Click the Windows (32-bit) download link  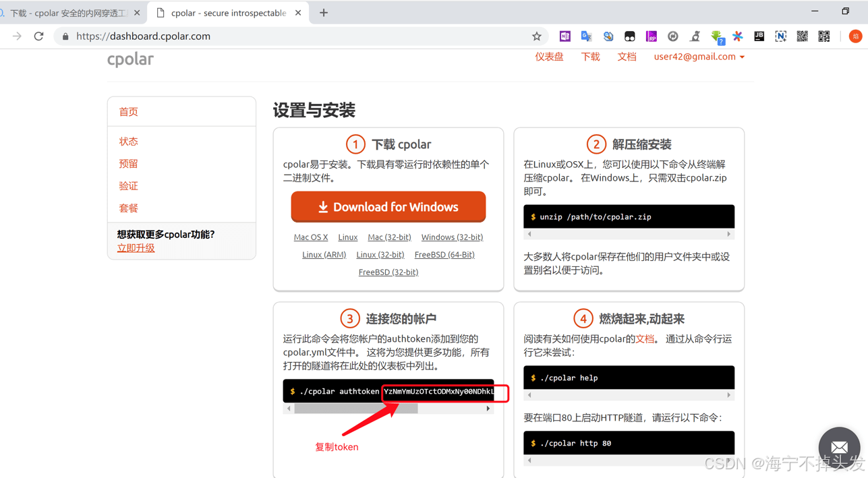point(452,237)
